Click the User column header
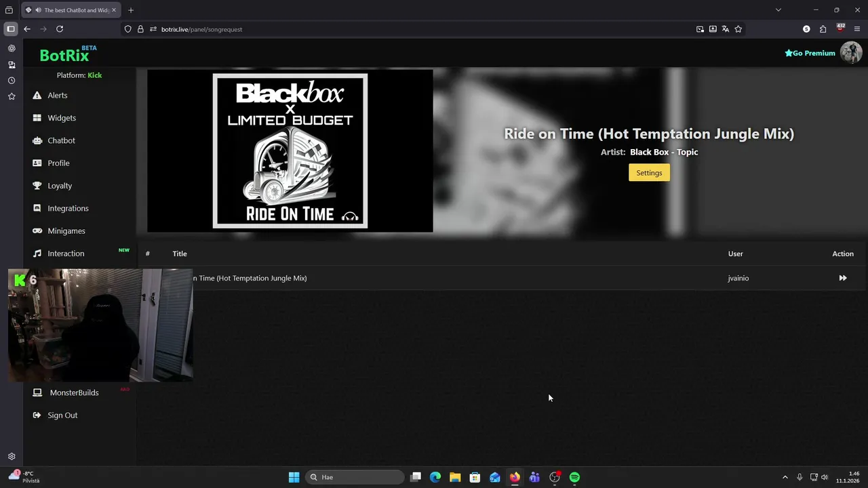Viewport: 868px width, 488px height. pos(735,253)
